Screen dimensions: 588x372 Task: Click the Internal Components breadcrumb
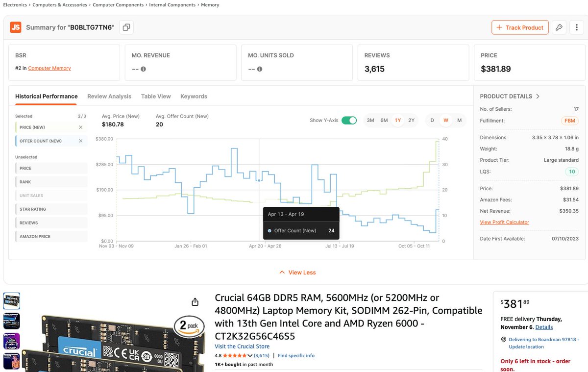click(172, 5)
